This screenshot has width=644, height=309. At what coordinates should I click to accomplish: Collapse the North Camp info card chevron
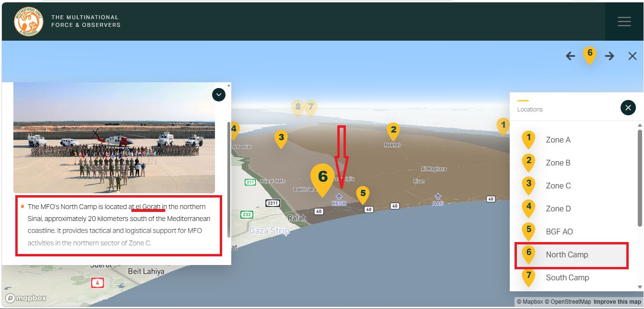[x=218, y=95]
